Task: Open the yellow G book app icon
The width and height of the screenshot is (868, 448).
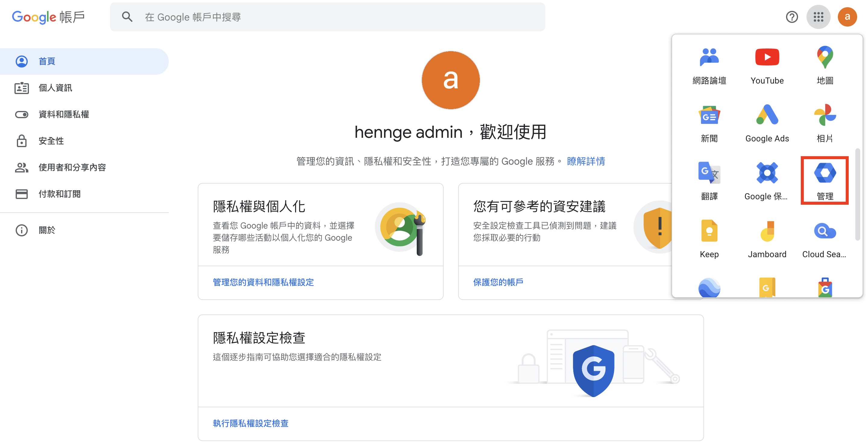Action: click(767, 288)
